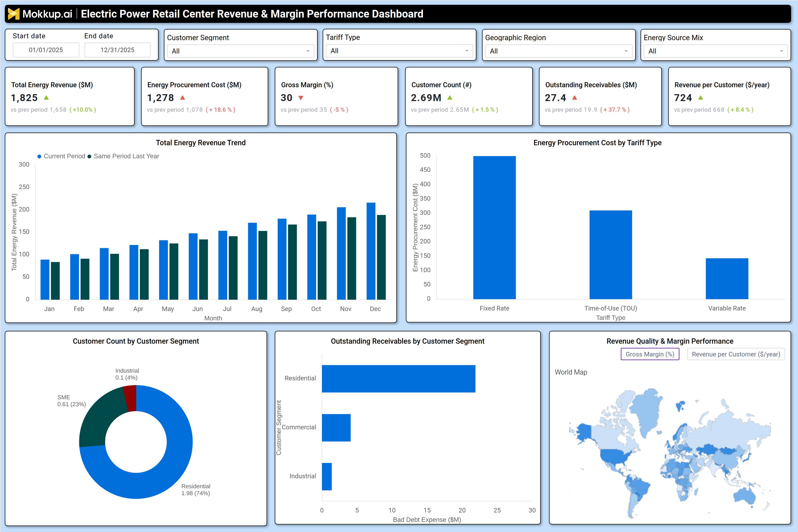Image resolution: width=798 pixels, height=532 pixels.
Task: Open the Energy Source Mix dropdown
Action: pos(716,51)
